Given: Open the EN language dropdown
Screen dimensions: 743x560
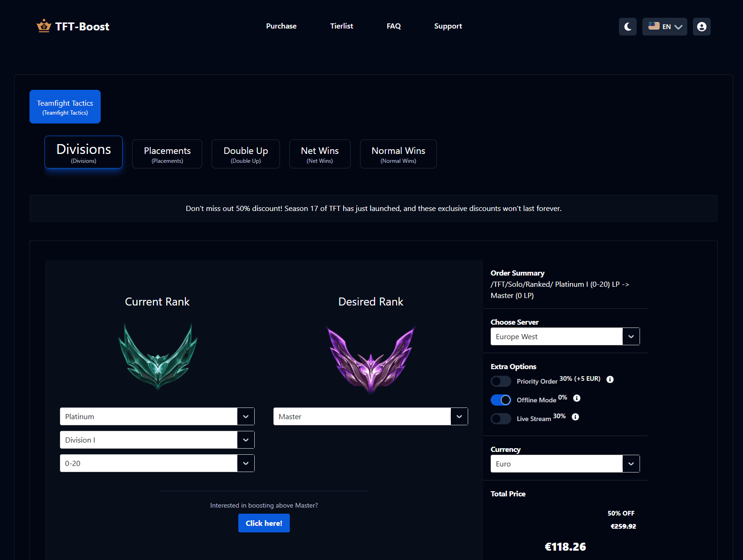Looking at the screenshot, I should (665, 27).
